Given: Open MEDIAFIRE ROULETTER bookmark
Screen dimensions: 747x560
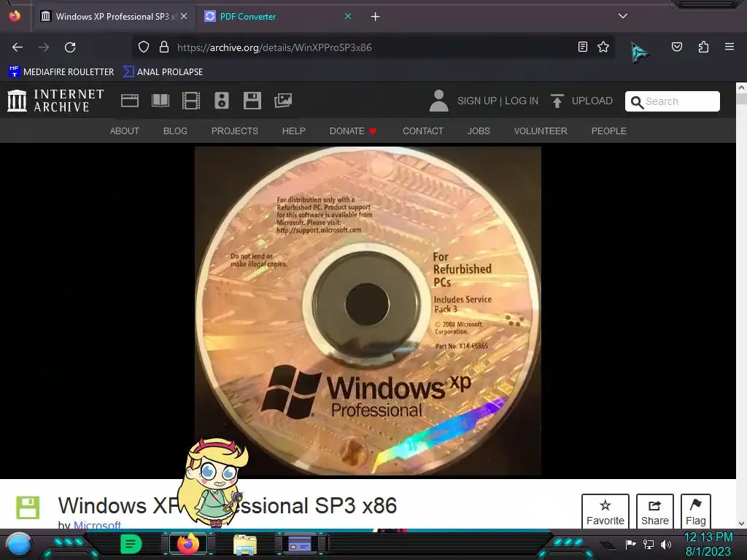Looking at the screenshot, I should pyautogui.click(x=61, y=72).
